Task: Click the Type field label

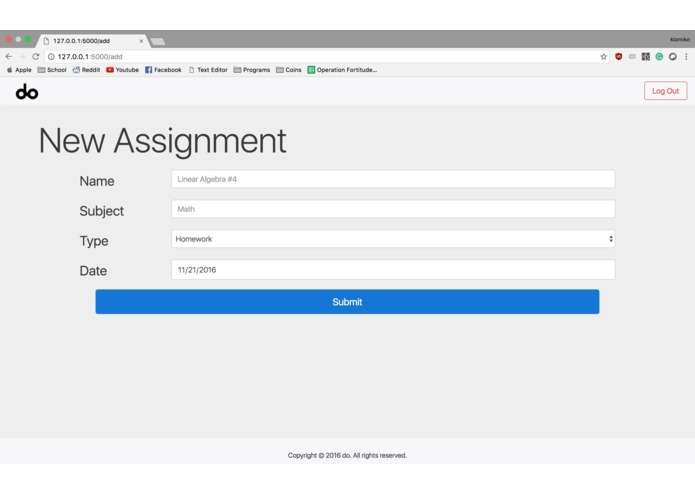Action: tap(94, 241)
